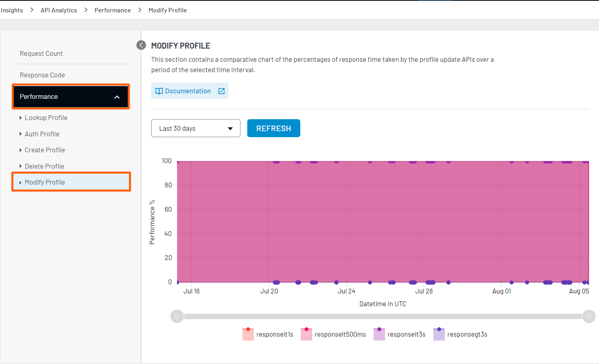Collapse the Performance section chevron
The image size is (599, 364).
pos(117,96)
